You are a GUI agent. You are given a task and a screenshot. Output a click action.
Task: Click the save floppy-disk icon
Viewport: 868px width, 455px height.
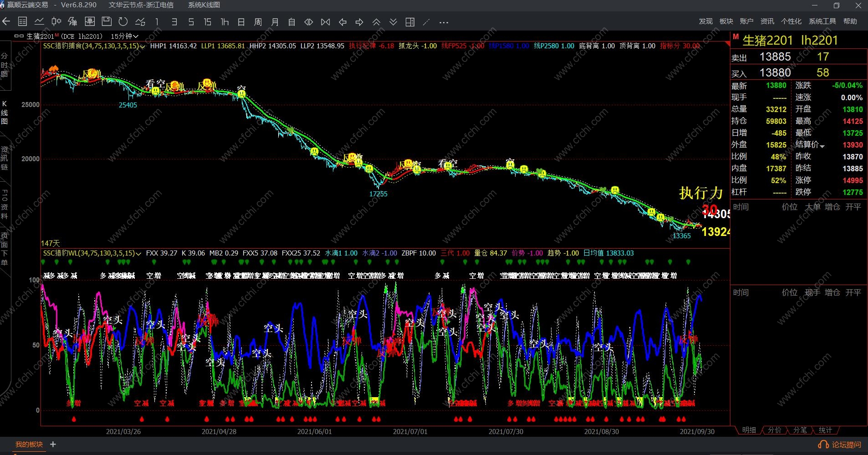coord(107,21)
